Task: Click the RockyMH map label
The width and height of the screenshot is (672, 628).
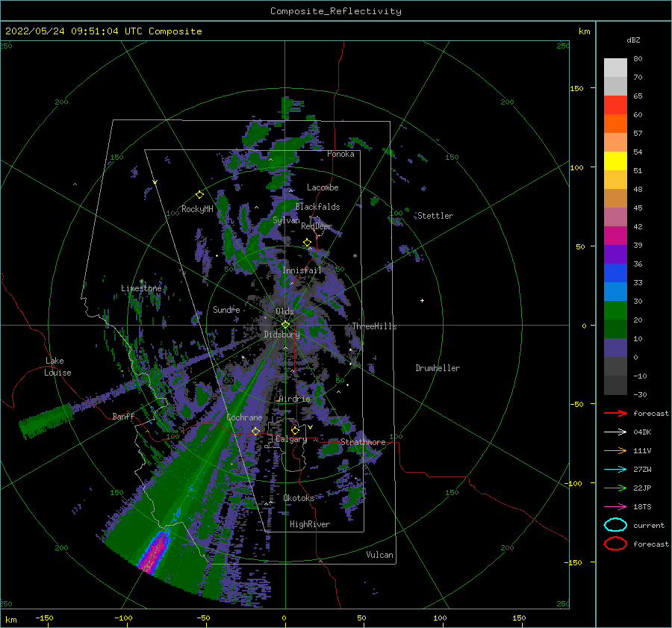Action: pyautogui.click(x=197, y=209)
